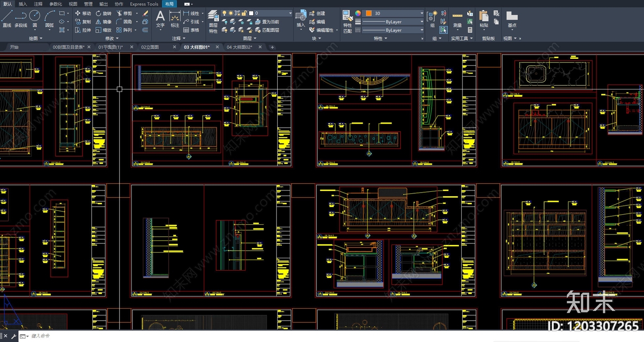Image resolution: width=644 pixels, height=342 pixels.
Task: Switch to the 参数化 (Parametric) ribbon tab
Action: click(56, 4)
